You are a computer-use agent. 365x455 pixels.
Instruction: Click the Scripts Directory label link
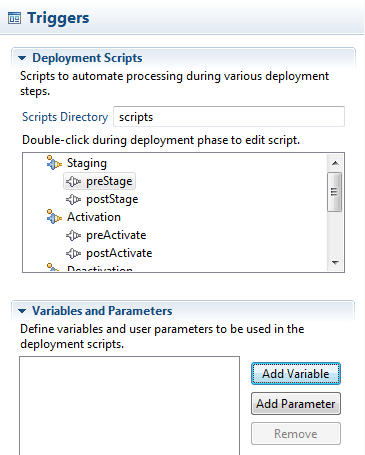click(65, 117)
